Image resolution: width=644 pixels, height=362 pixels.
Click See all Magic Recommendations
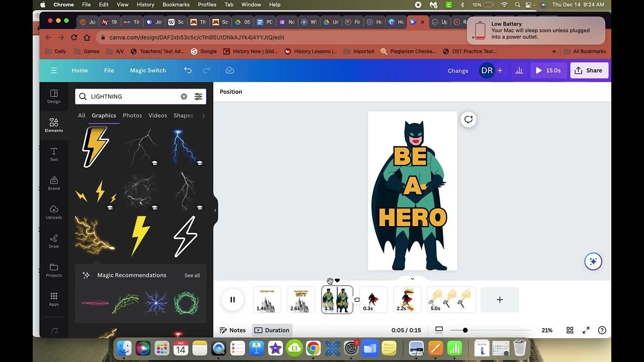[192, 276]
